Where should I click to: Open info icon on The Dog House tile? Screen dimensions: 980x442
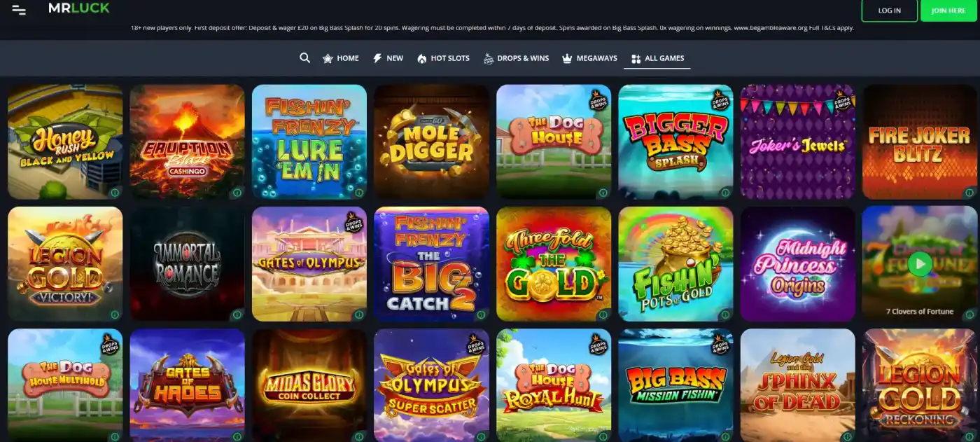click(x=603, y=193)
